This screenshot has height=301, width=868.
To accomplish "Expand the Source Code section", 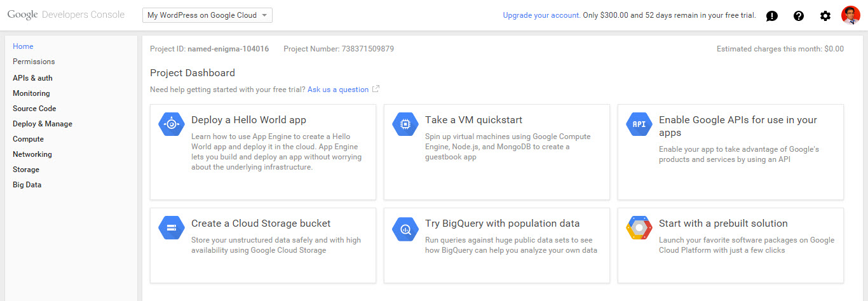I will click(x=34, y=109).
